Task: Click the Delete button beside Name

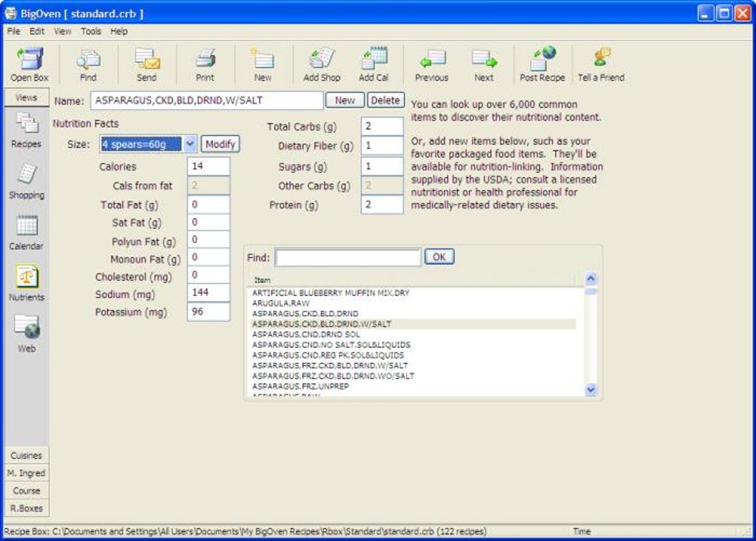Action: coord(385,100)
